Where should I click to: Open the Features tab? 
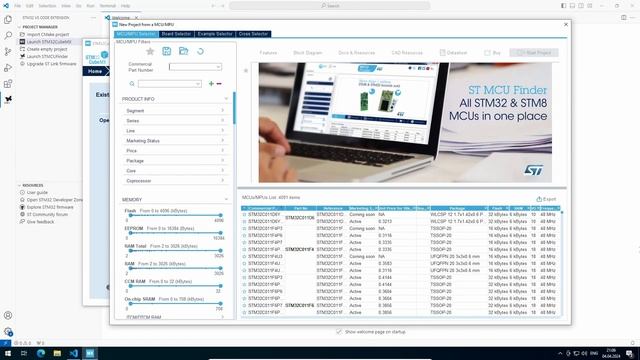pyautogui.click(x=268, y=53)
